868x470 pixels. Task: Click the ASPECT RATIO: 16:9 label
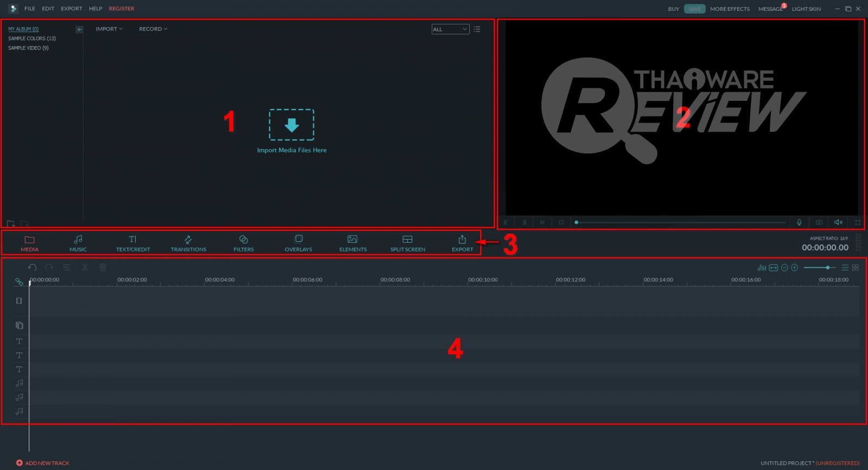[x=829, y=239]
